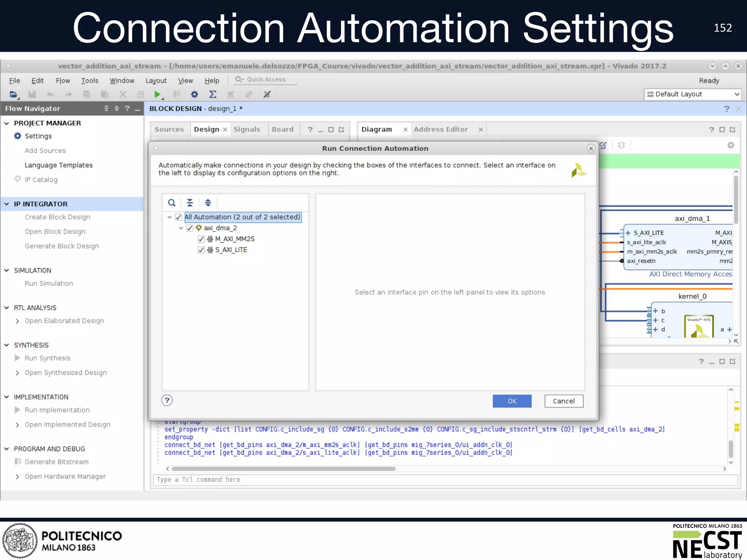
Task: Click Flow Navigator collapse all icon
Action: 106,108
